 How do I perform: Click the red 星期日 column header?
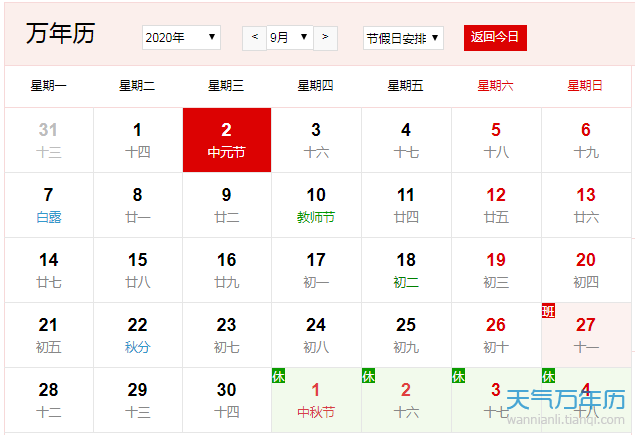coord(585,86)
